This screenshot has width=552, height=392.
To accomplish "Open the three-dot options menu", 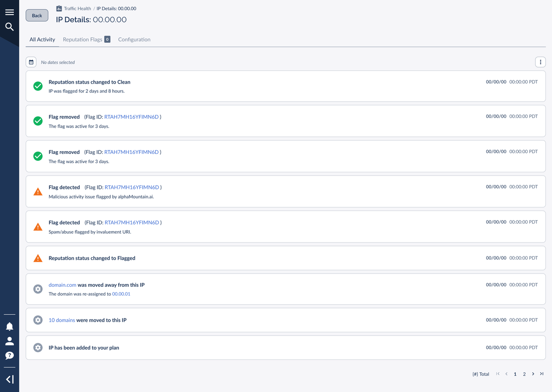I will [x=540, y=62].
